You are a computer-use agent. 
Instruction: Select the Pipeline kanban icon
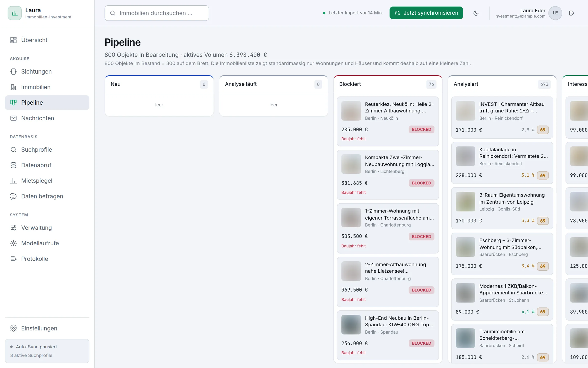coord(13,103)
